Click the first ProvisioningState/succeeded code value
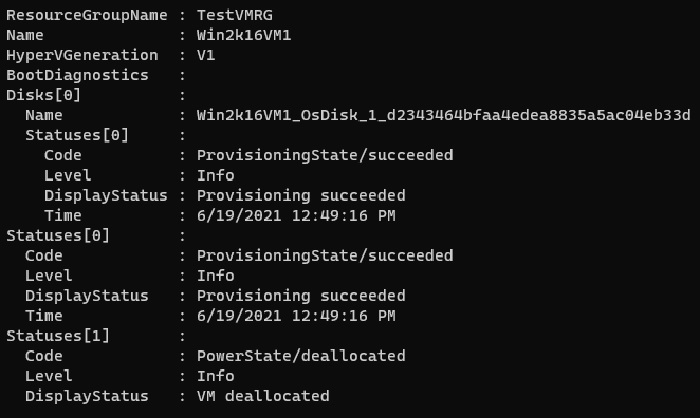This screenshot has height=418, width=700. [x=325, y=155]
